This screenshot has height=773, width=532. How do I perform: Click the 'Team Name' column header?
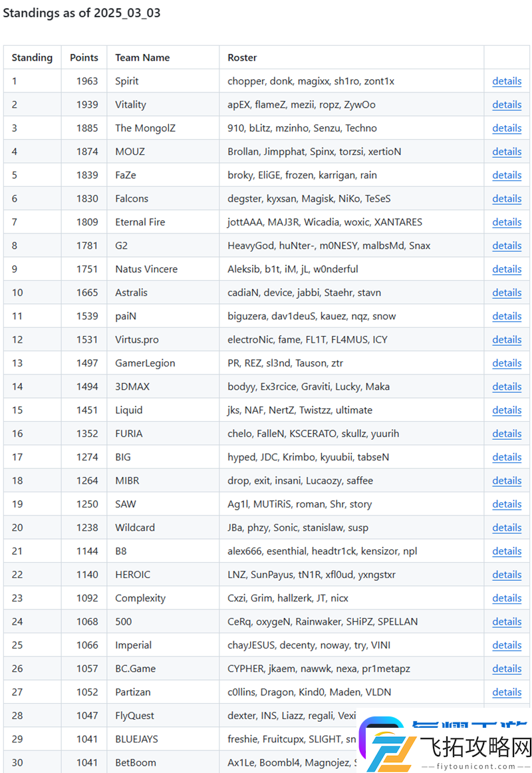142,58
